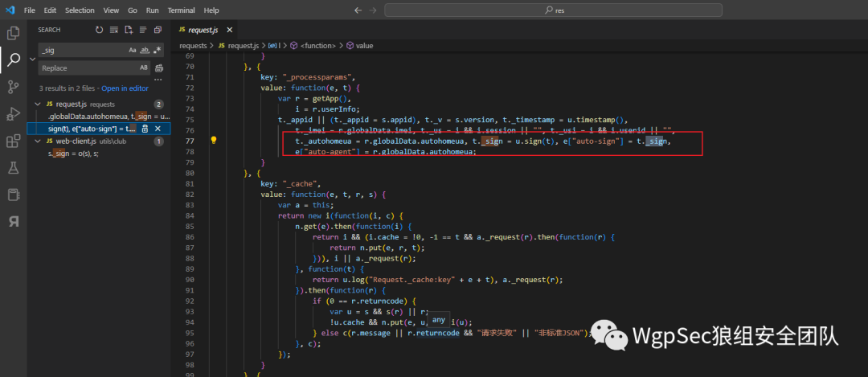Select the Search magnifier in activity bar
The height and width of the screenshot is (377, 868).
click(x=14, y=59)
